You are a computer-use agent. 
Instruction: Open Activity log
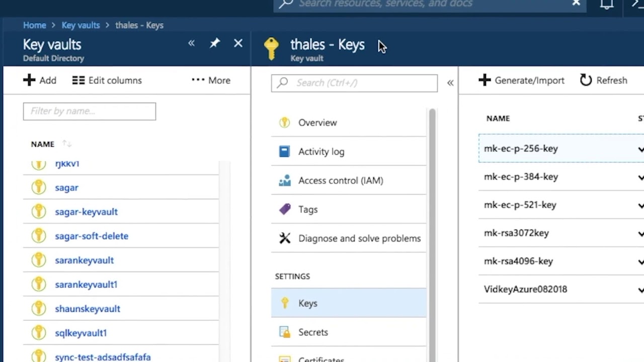349,151
